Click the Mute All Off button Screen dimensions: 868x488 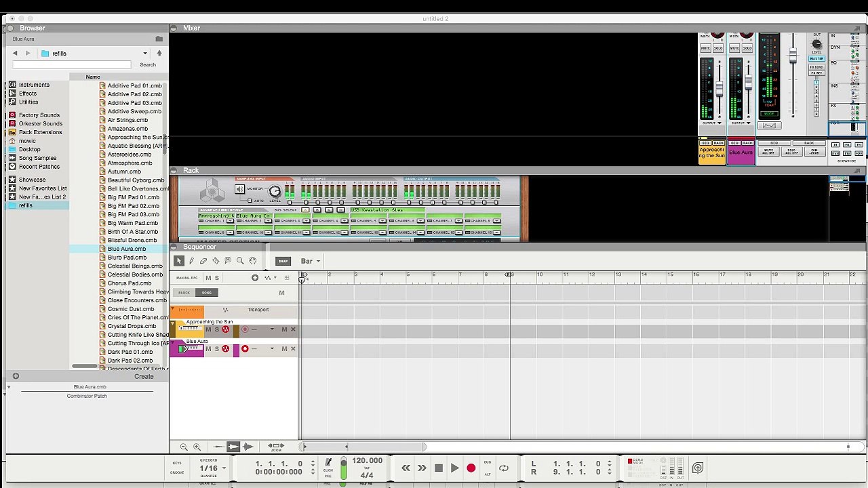click(x=770, y=152)
